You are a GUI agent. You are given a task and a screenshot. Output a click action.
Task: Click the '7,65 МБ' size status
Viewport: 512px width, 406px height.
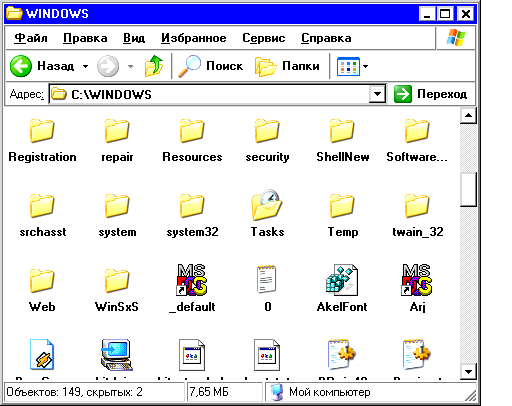pyautogui.click(x=209, y=392)
